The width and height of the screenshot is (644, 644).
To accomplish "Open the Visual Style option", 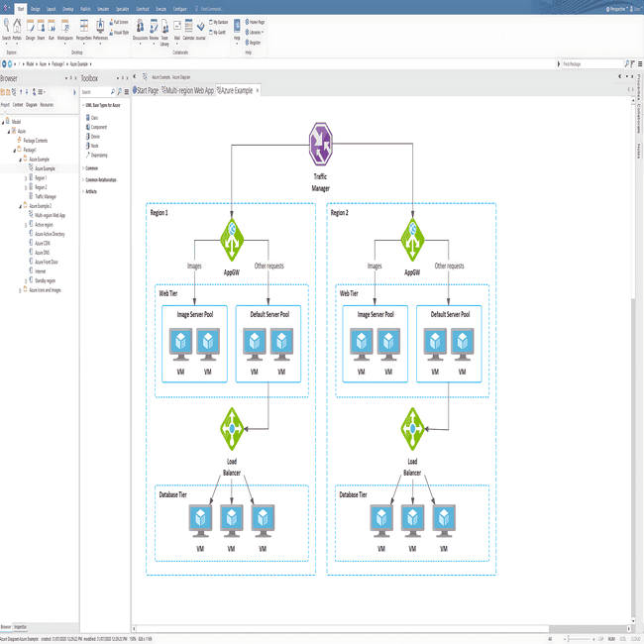I will coord(119,32).
